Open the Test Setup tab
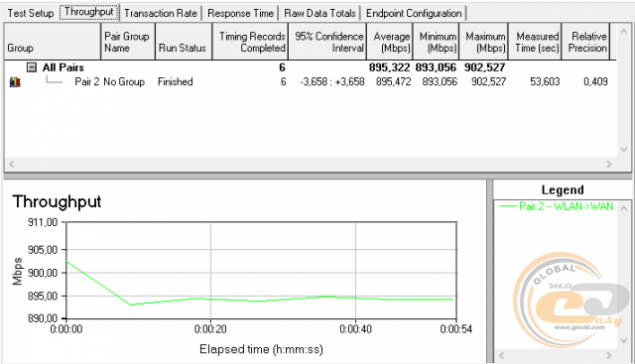 [x=31, y=13]
